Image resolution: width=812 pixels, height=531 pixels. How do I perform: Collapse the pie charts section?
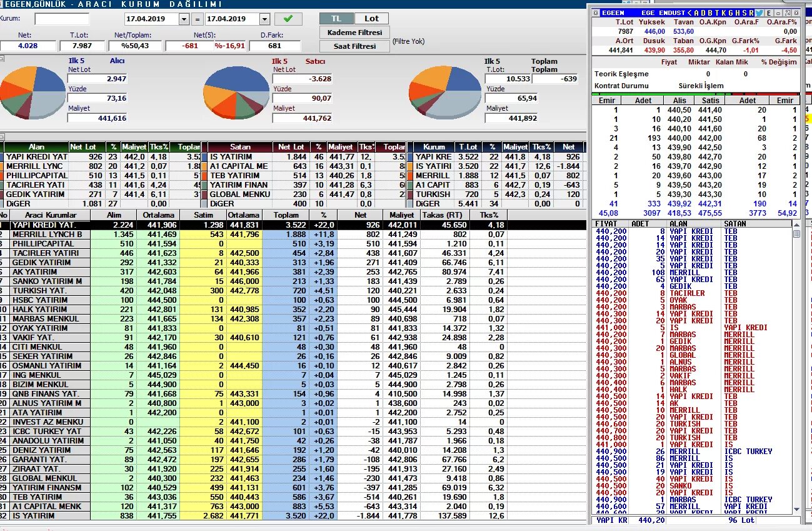2,58
